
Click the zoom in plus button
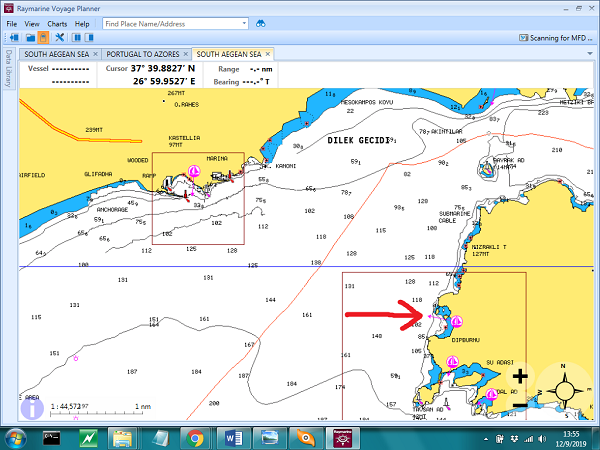click(520, 377)
